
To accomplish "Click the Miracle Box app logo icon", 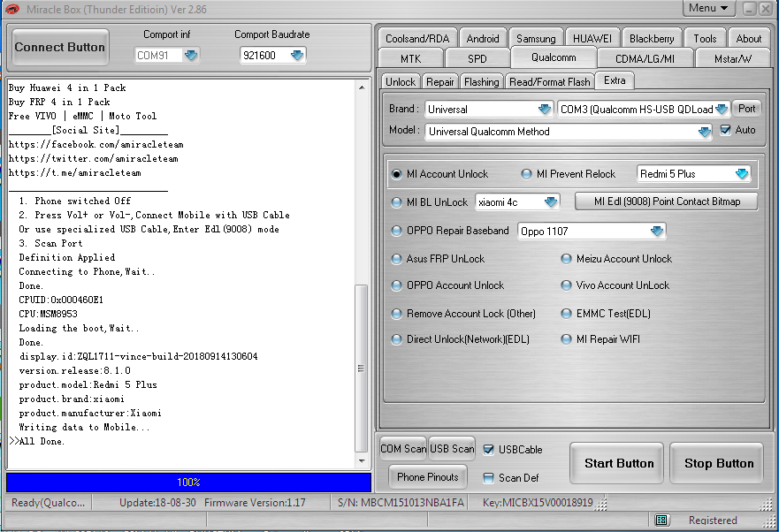I will pyautogui.click(x=11, y=9).
